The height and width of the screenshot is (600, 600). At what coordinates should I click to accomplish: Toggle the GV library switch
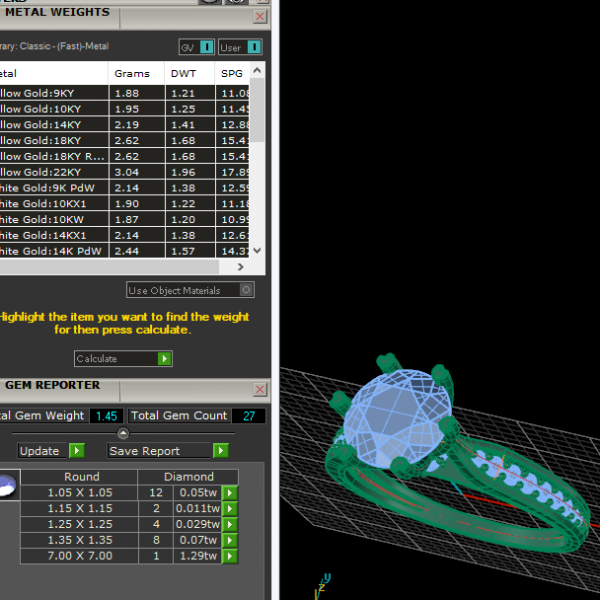(x=206, y=47)
